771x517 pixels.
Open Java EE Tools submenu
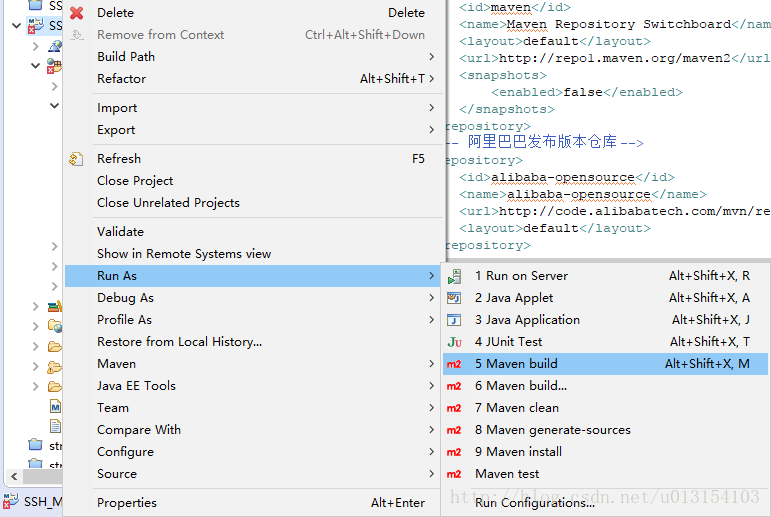[254, 386]
